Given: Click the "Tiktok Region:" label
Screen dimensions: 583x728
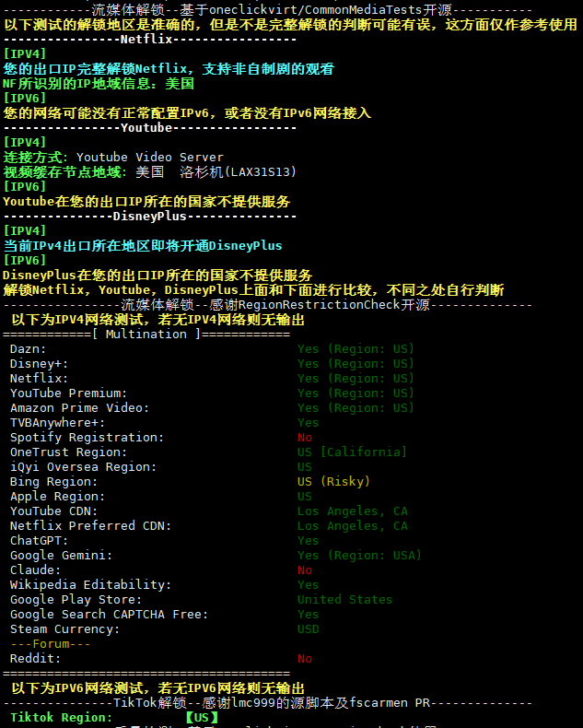Looking at the screenshot, I should pos(62,718).
